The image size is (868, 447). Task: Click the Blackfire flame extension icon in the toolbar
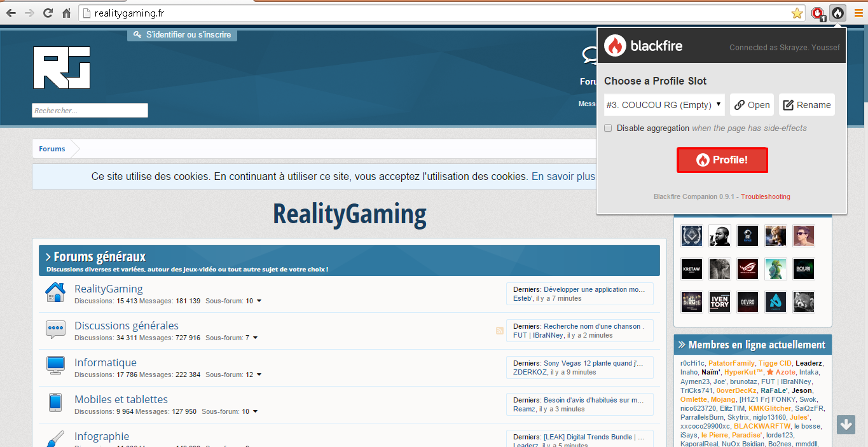click(837, 13)
